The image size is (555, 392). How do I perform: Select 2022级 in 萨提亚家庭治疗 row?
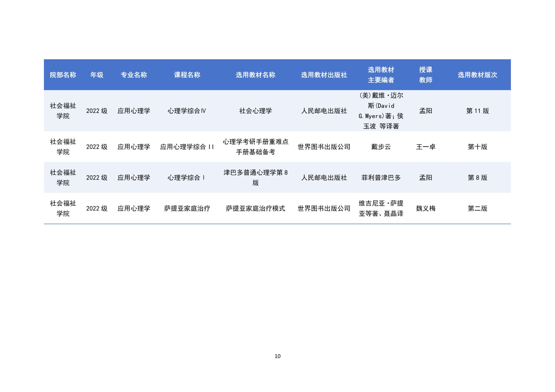tap(97, 208)
